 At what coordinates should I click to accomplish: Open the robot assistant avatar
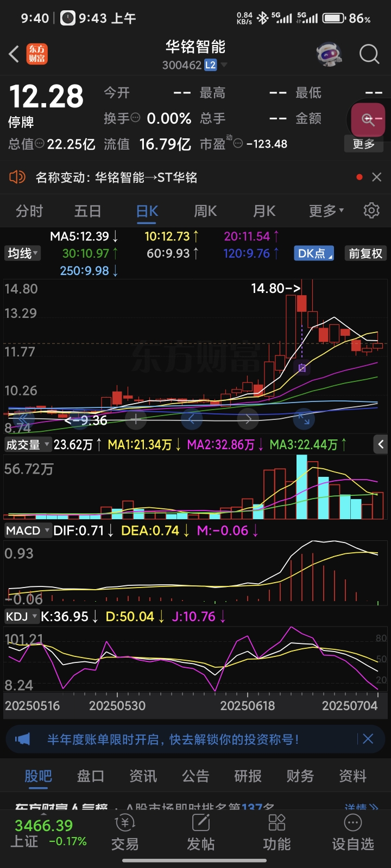(x=329, y=54)
